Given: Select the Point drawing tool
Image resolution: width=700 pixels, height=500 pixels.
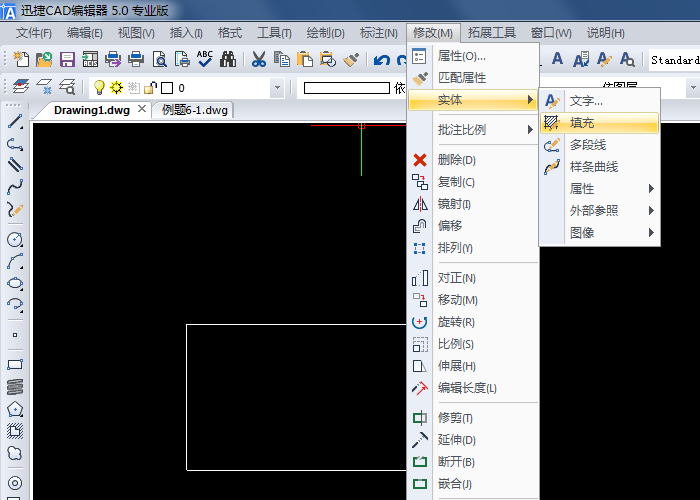Looking at the screenshot, I should [x=15, y=335].
